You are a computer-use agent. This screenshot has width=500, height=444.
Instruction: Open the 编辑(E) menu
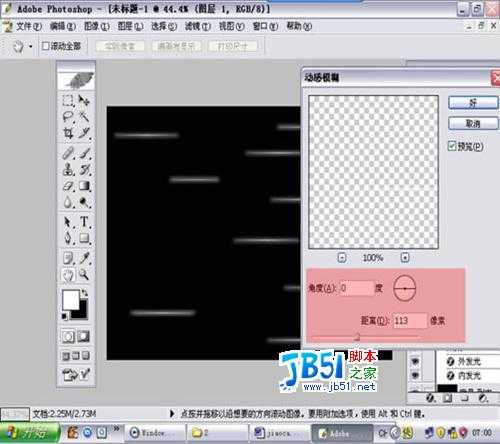pyautogui.click(x=63, y=26)
